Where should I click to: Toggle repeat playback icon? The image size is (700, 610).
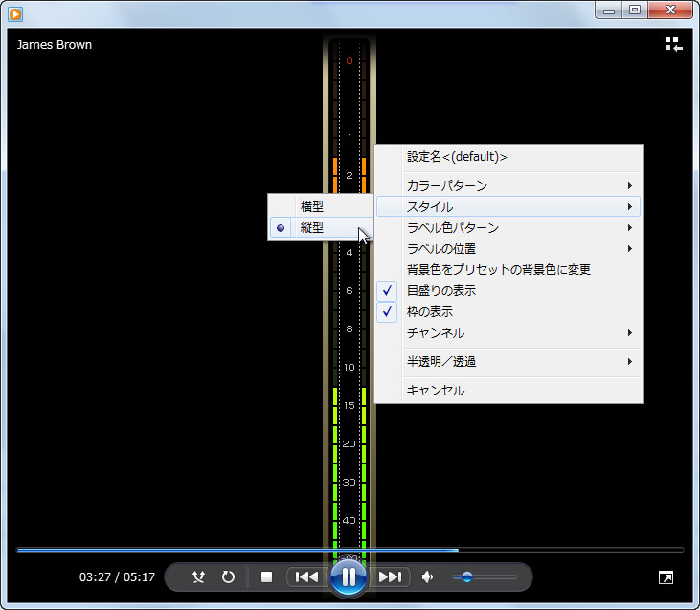point(228,576)
